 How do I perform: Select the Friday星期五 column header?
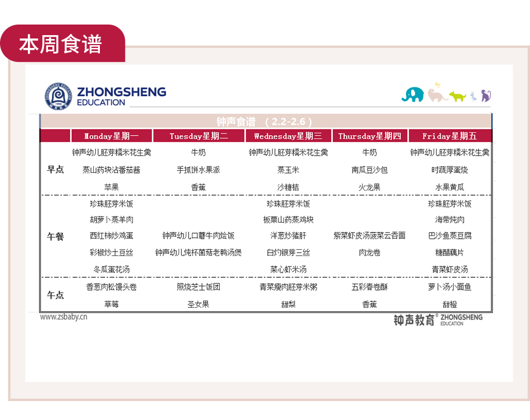(450, 136)
